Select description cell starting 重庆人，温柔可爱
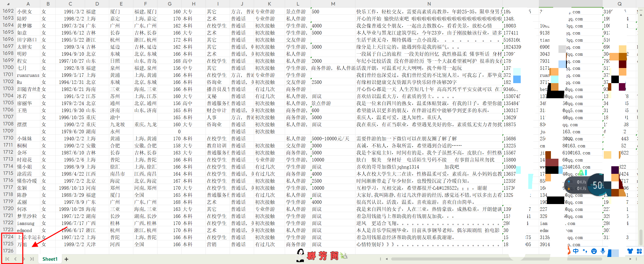The height and width of the screenshot is (264, 644). [429, 117]
